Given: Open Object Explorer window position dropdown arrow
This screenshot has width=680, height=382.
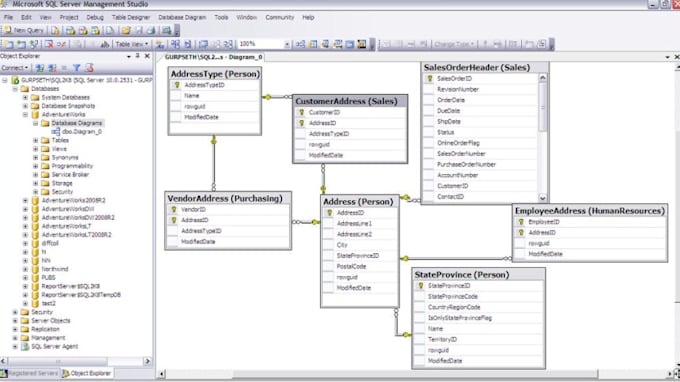Looking at the screenshot, I should 129,56.
